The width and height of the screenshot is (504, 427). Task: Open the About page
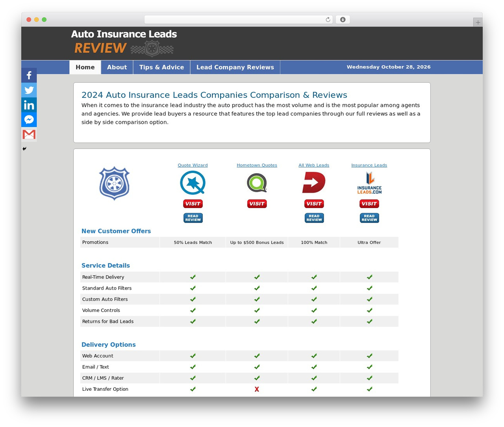pyautogui.click(x=117, y=67)
